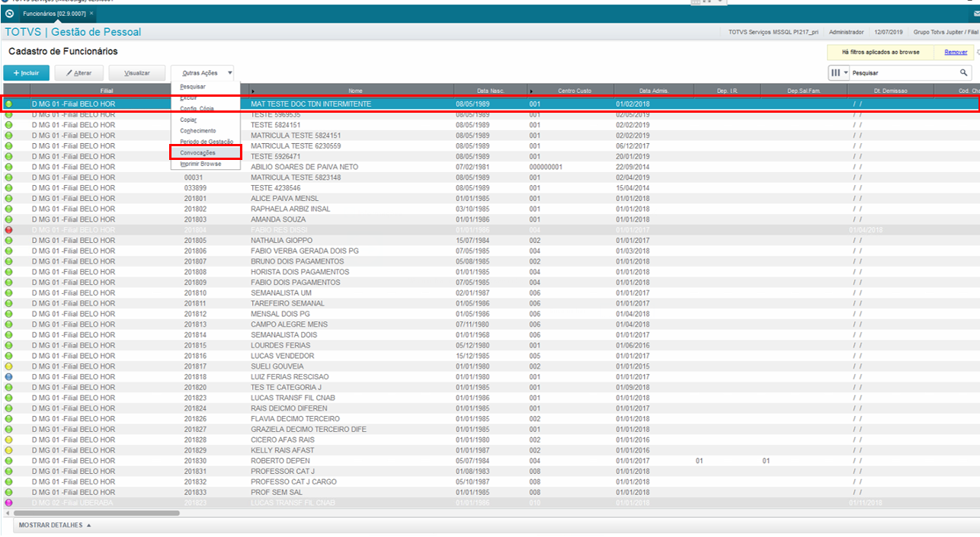Viewport: 980px width, 537px height.
Task: Click the Pesquisar search field
Action: point(905,73)
